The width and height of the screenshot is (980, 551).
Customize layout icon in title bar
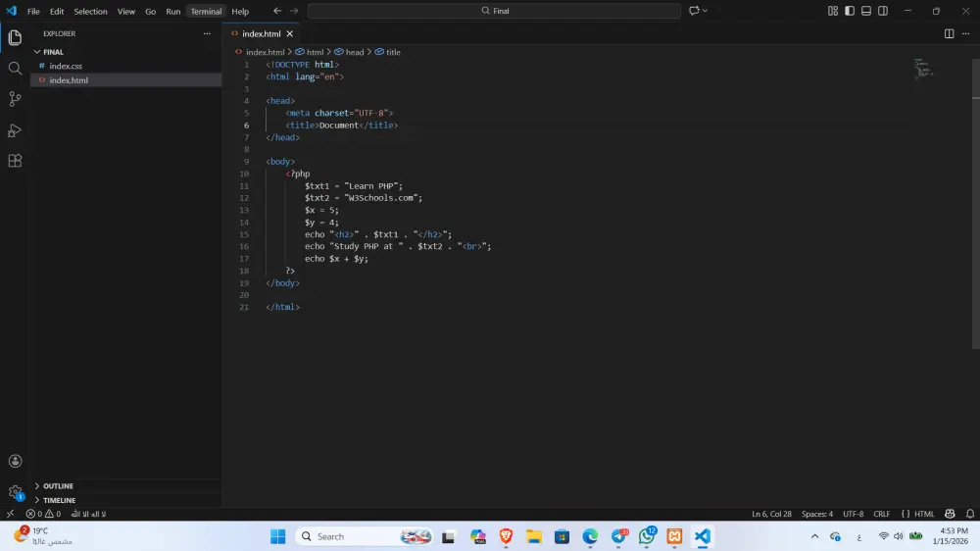pos(832,11)
